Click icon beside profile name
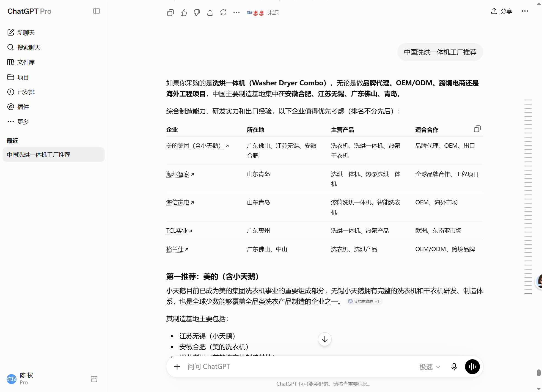542x392 pixels. tap(94, 379)
